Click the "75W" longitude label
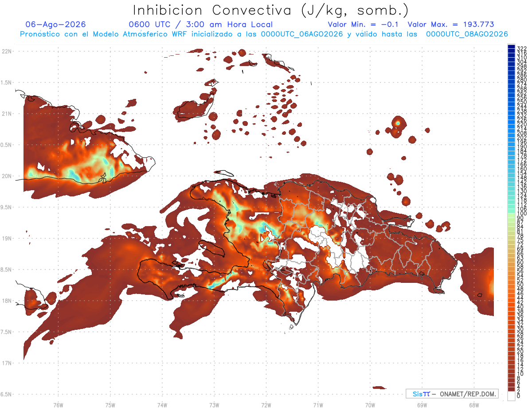Screen dimensions: 532x411 pos(110,405)
